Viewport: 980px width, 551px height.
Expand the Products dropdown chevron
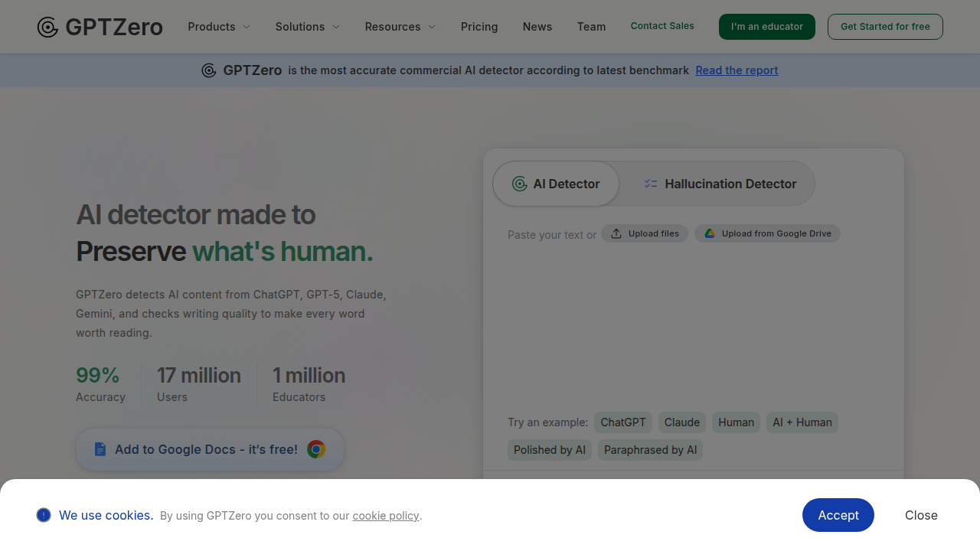[x=247, y=27]
